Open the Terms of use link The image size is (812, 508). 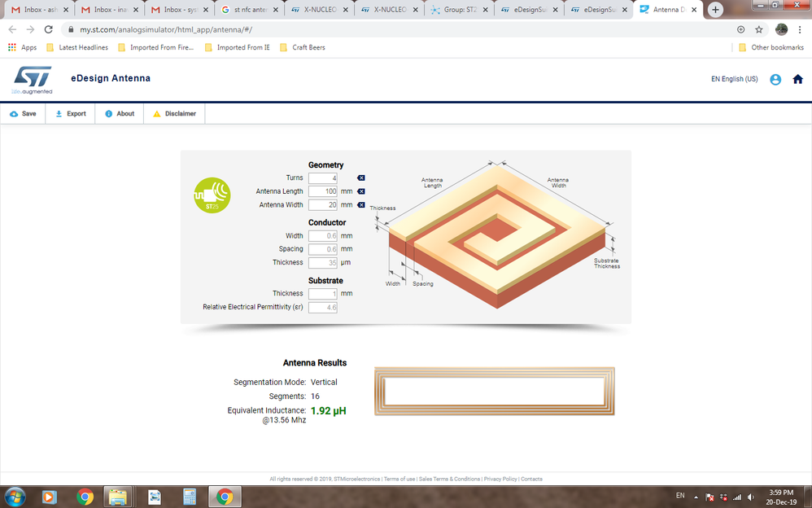[x=399, y=479]
